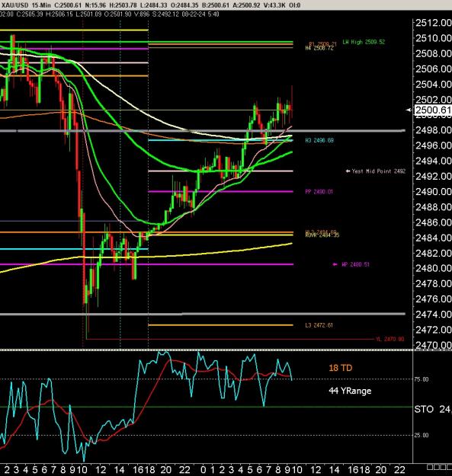
Task: Select the H3 2496.69 pivot label
Action: pos(319,140)
